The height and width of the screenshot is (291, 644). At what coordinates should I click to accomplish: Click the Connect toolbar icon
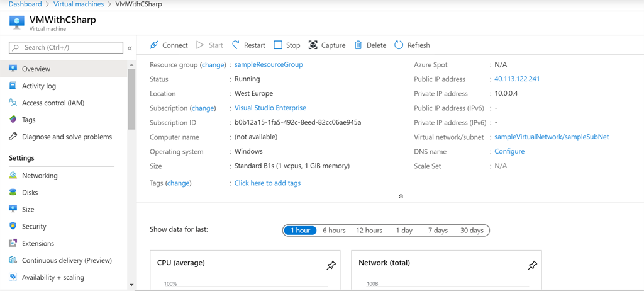[154, 45]
